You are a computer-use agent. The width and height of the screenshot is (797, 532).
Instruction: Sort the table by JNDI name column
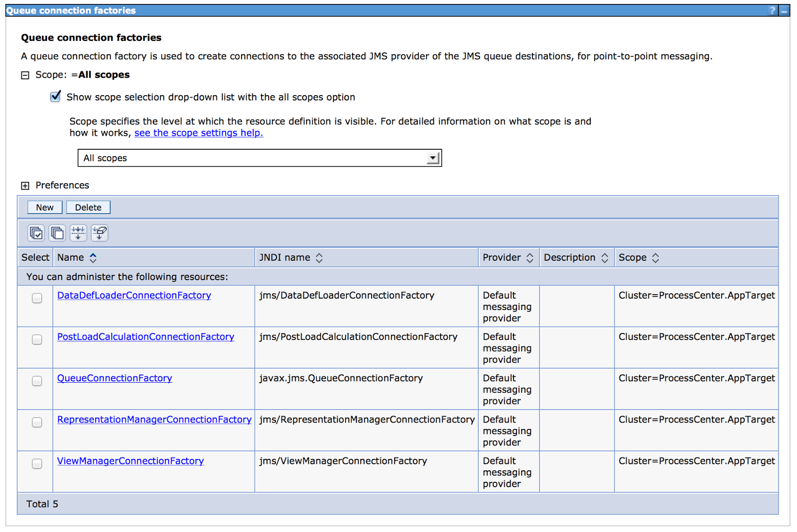click(x=319, y=257)
